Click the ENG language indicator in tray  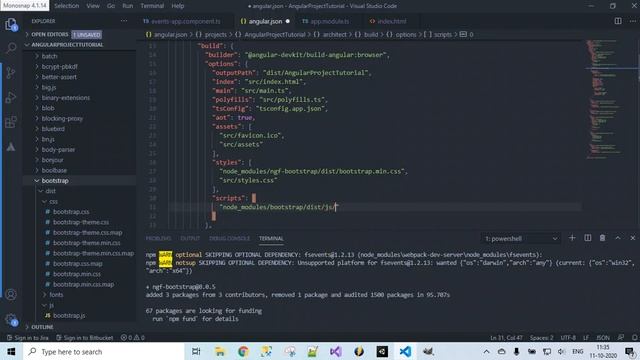pyautogui.click(x=577, y=351)
